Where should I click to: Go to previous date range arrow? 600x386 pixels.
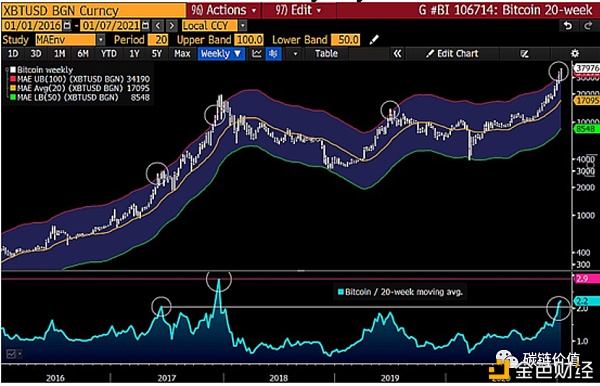pyautogui.click(x=158, y=26)
